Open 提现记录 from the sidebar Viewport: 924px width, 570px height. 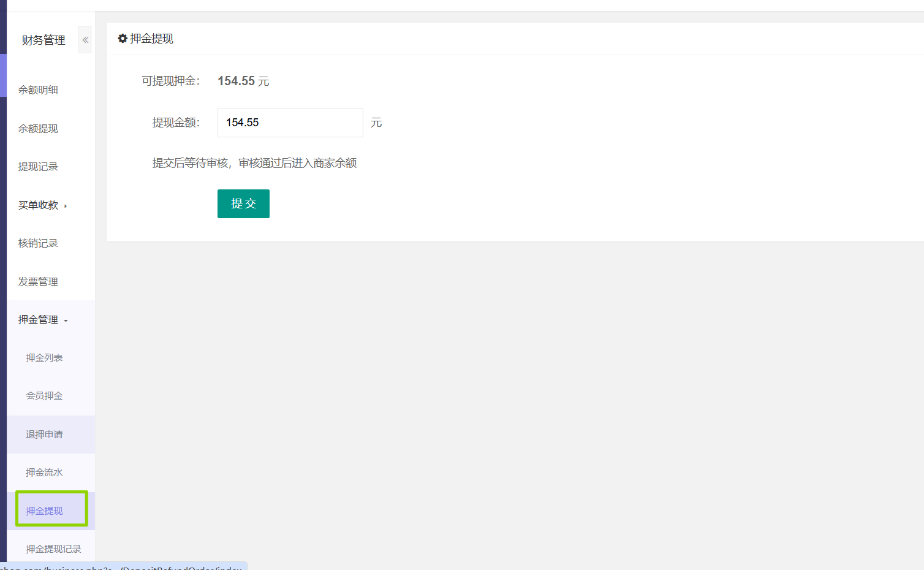pos(38,167)
